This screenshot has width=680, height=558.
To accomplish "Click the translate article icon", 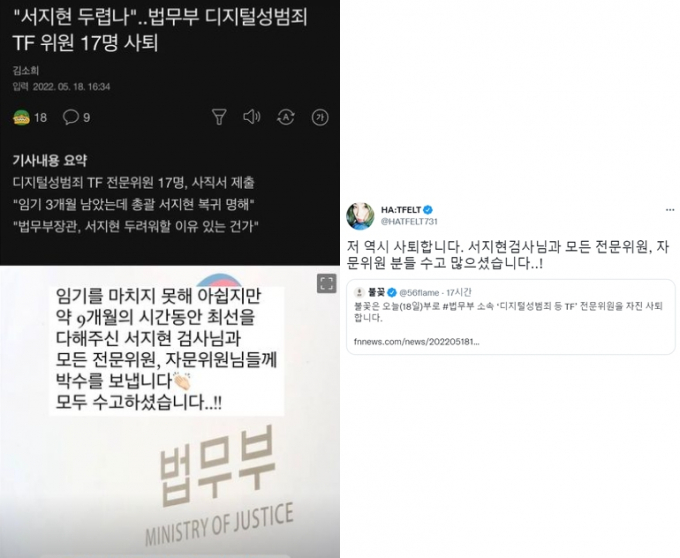I will tap(286, 117).
